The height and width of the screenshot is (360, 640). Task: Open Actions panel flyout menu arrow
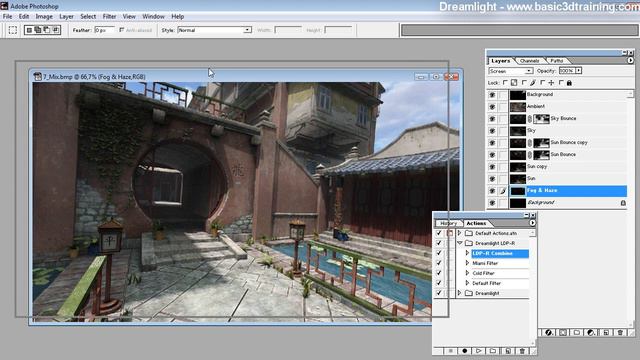tap(532, 223)
